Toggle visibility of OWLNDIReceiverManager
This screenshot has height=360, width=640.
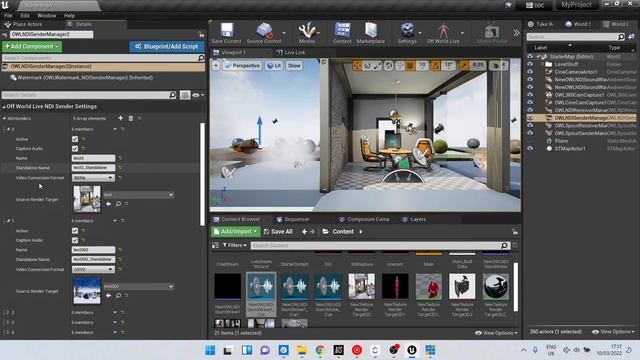coord(530,110)
